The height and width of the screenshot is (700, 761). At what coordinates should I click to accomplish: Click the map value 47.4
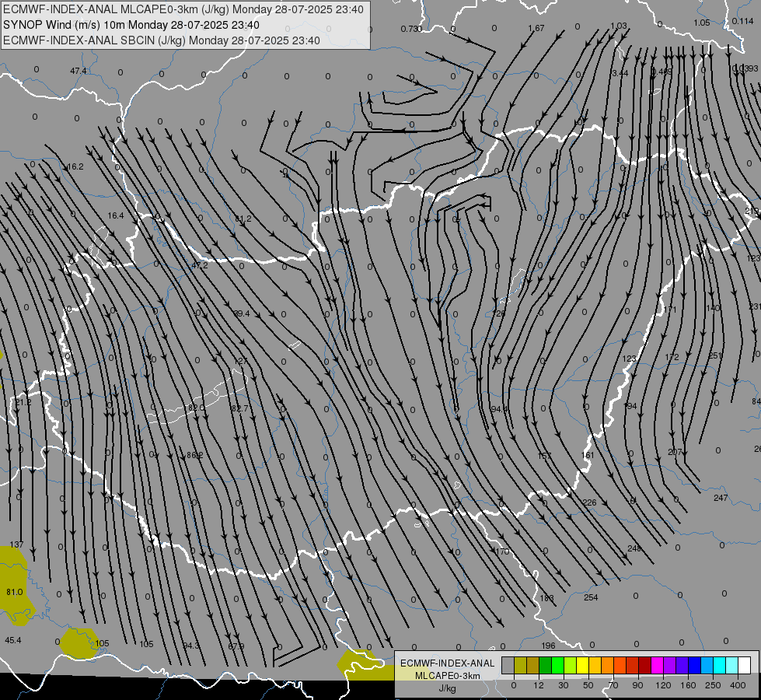[x=79, y=71]
